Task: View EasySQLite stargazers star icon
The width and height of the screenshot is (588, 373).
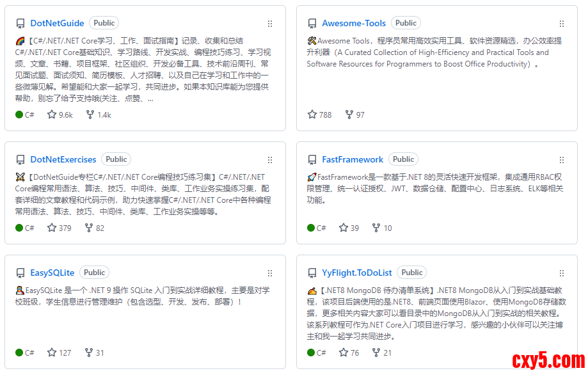Action: point(52,353)
